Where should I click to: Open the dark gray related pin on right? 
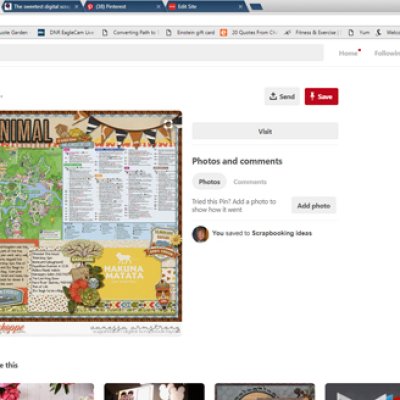coord(363,392)
